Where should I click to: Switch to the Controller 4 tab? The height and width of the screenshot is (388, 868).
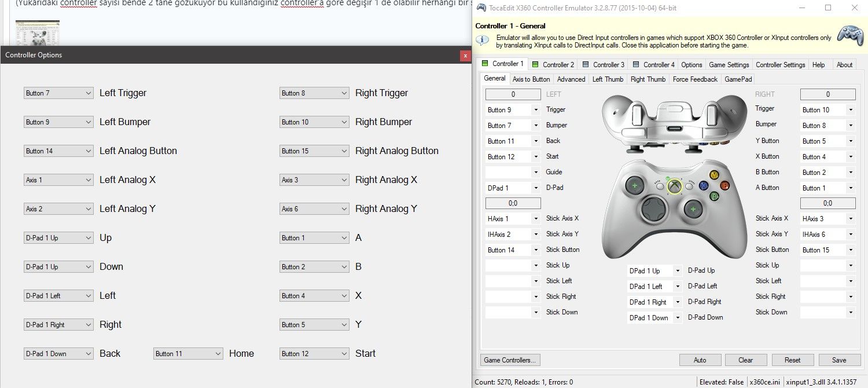(654, 65)
